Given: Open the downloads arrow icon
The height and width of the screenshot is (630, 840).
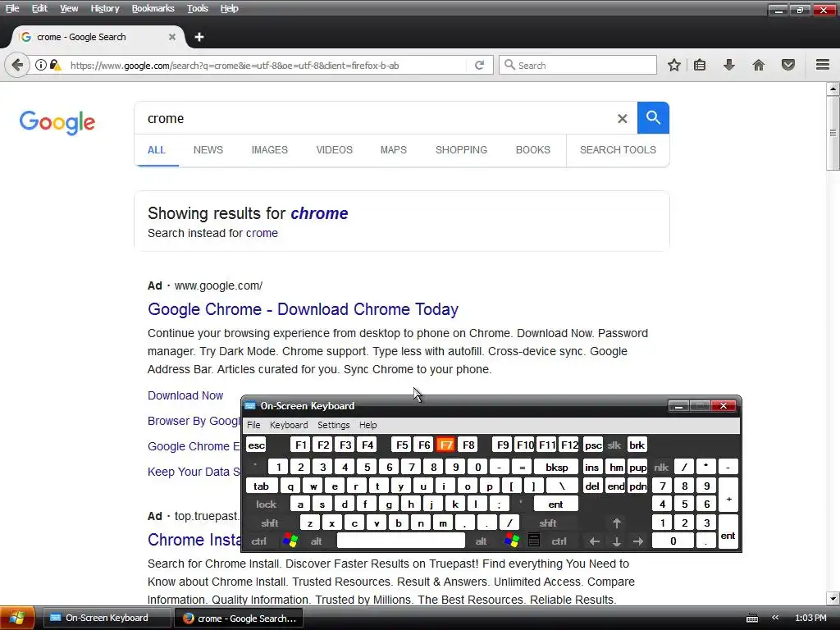Looking at the screenshot, I should click(x=729, y=66).
